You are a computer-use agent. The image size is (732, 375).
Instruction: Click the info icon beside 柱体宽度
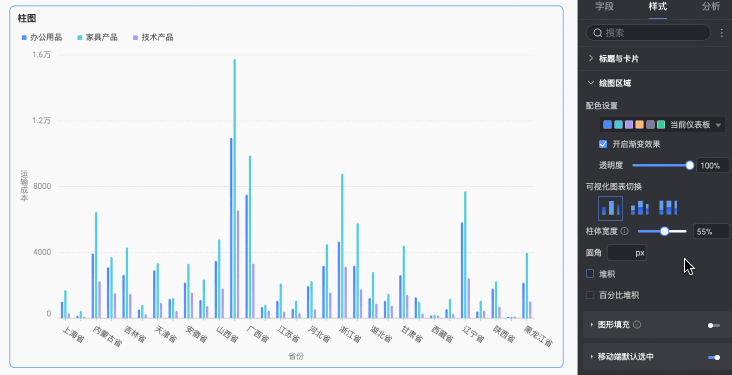625,231
